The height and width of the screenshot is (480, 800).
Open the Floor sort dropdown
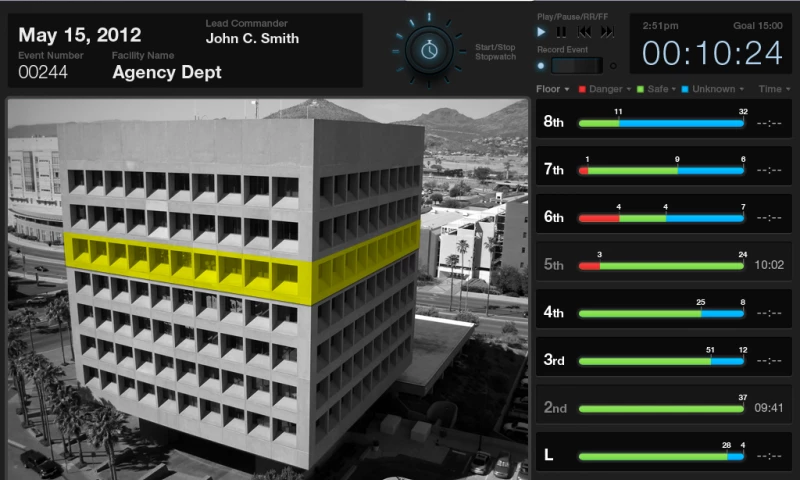[x=553, y=89]
